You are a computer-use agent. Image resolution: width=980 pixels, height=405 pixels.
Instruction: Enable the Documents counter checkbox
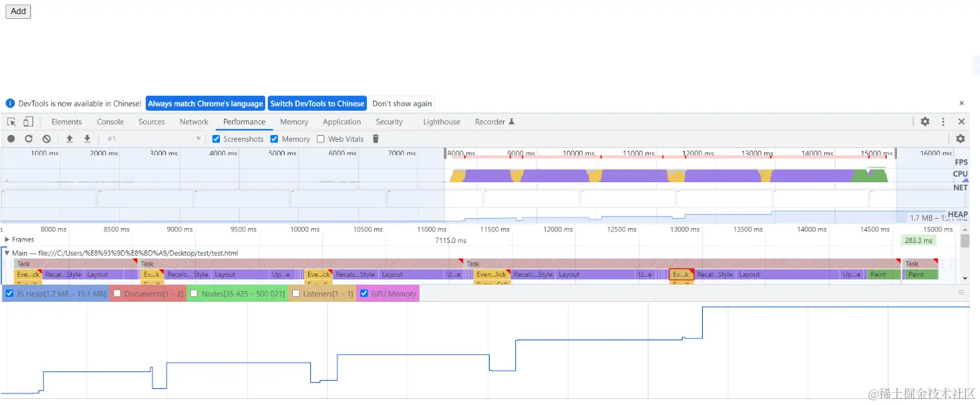coord(117,294)
